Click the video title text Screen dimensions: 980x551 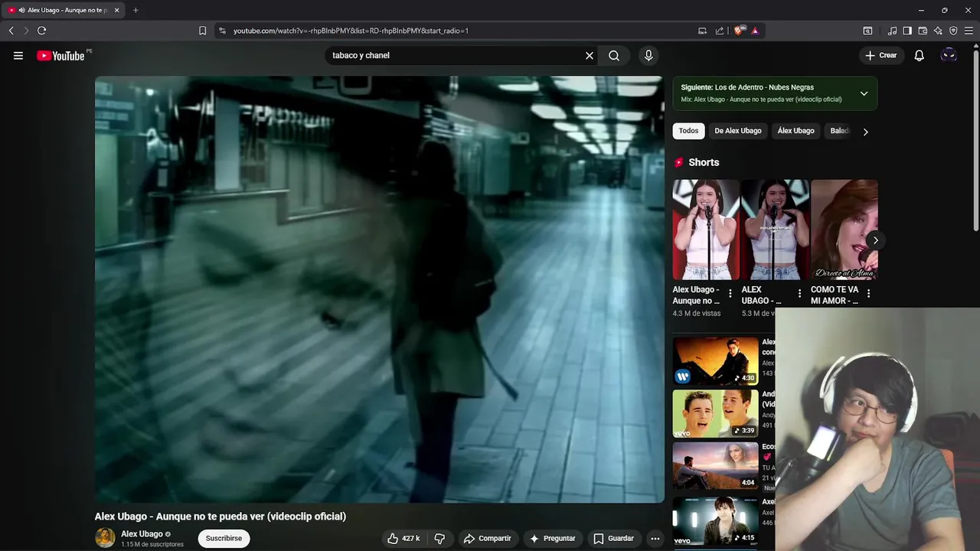click(220, 517)
